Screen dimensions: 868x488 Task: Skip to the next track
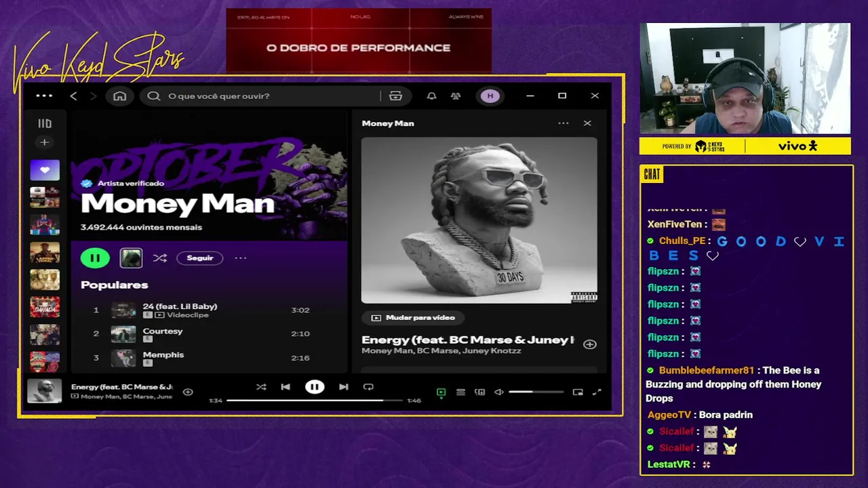(x=344, y=387)
